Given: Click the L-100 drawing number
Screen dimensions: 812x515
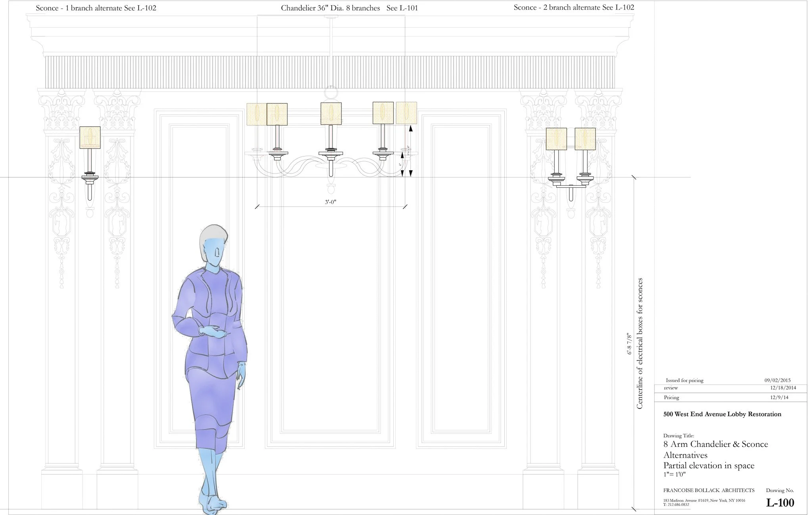Looking at the screenshot, I should click(780, 503).
